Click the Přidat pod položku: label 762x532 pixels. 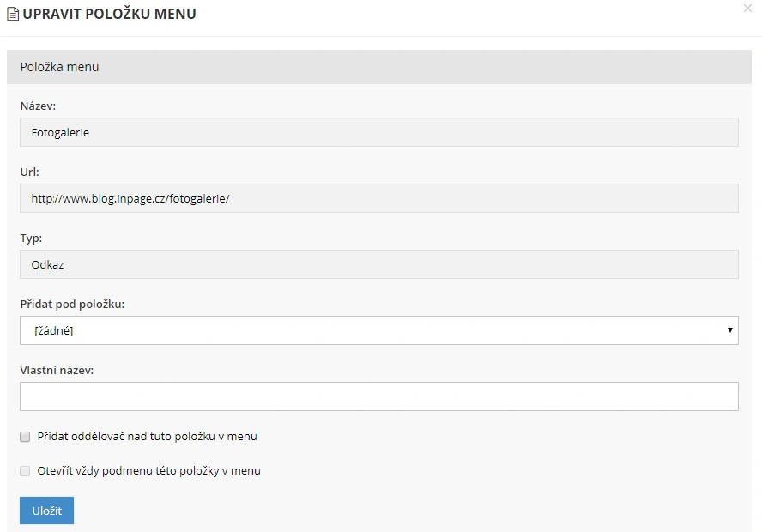(x=72, y=304)
